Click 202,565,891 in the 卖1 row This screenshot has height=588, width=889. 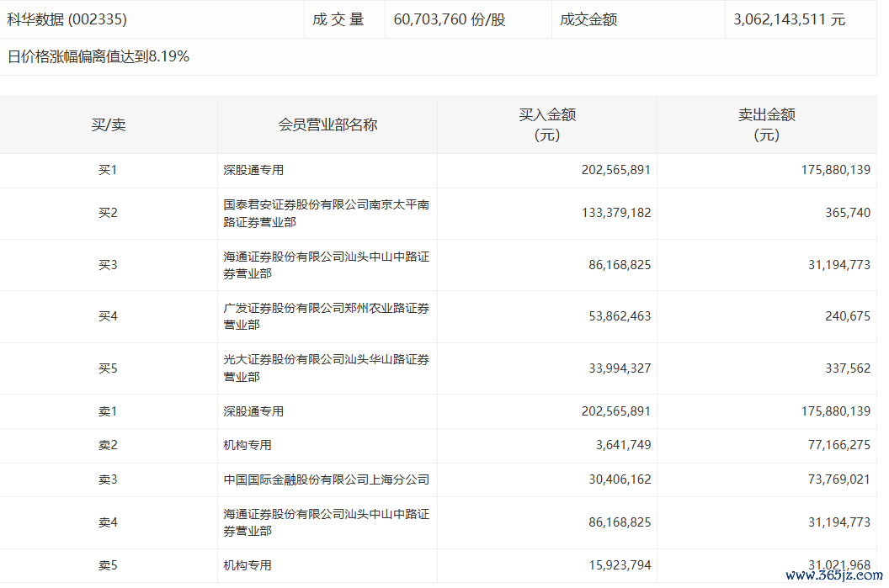pyautogui.click(x=615, y=411)
